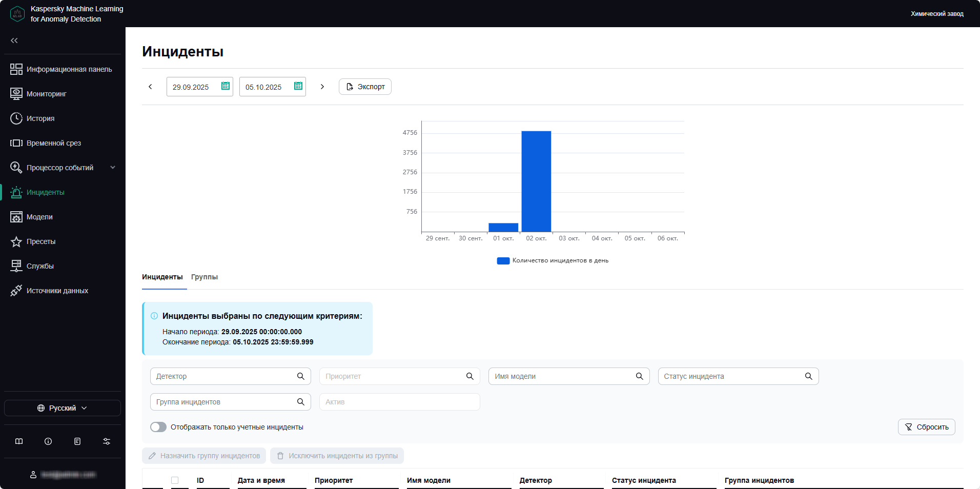
Task: Click the 02 окт. bar in chart
Action: click(x=536, y=181)
